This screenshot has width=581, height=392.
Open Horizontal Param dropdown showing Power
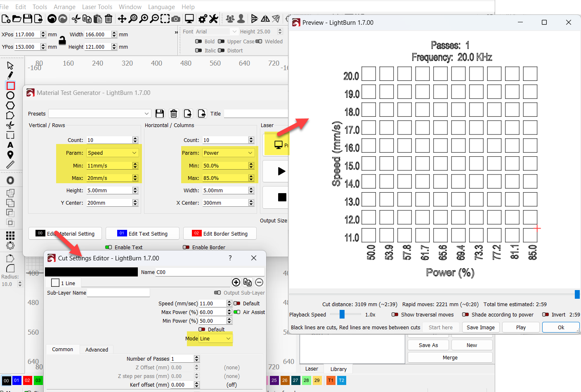coord(228,153)
